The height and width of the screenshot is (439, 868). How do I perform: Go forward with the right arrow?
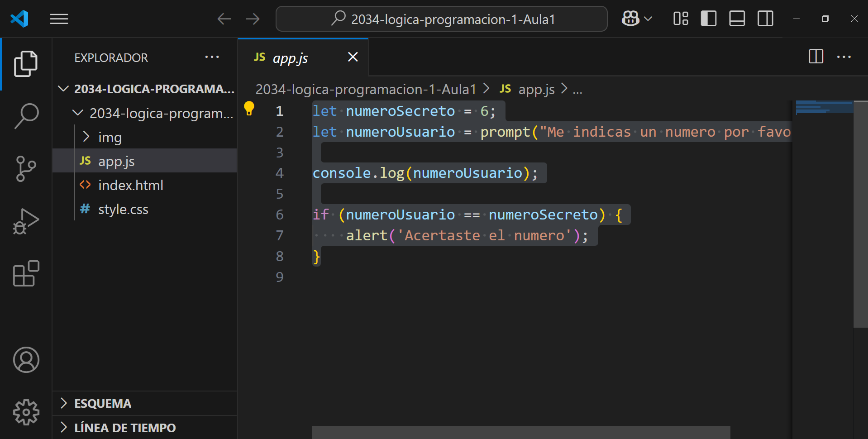pyautogui.click(x=253, y=19)
